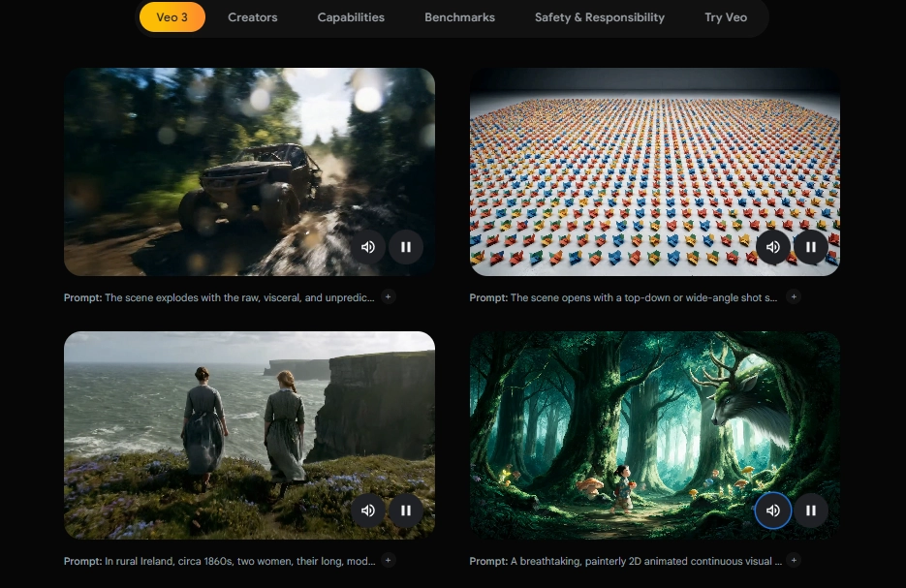Pause the Ireland cliffside video
906x588 pixels.
(x=406, y=511)
